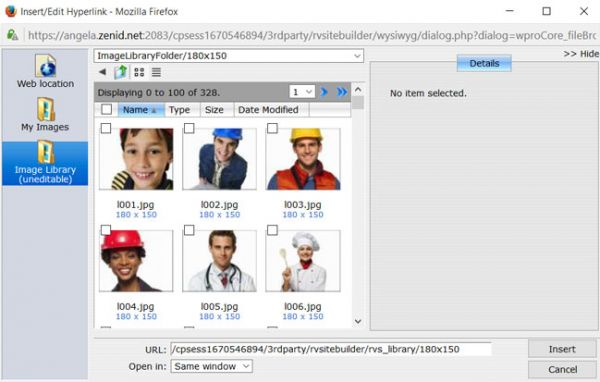Click the Cancel button
This screenshot has width=600, height=382.
tap(562, 369)
